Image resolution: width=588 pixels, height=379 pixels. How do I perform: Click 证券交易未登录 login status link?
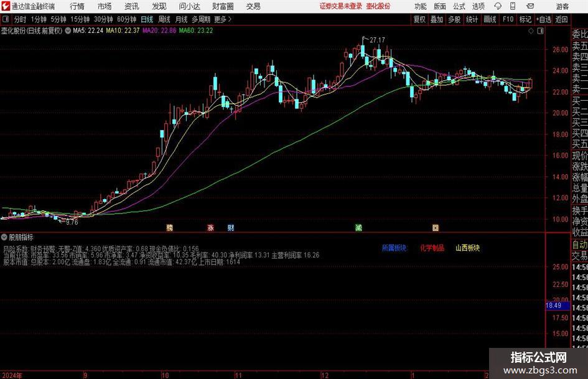(x=341, y=6)
